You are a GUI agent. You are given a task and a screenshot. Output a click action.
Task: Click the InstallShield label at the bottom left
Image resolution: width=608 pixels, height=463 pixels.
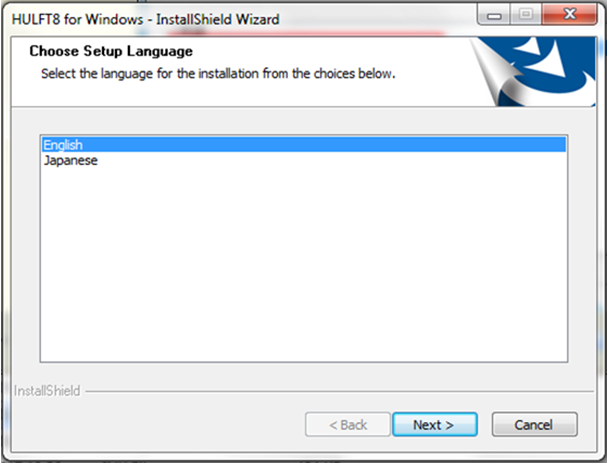tap(47, 390)
